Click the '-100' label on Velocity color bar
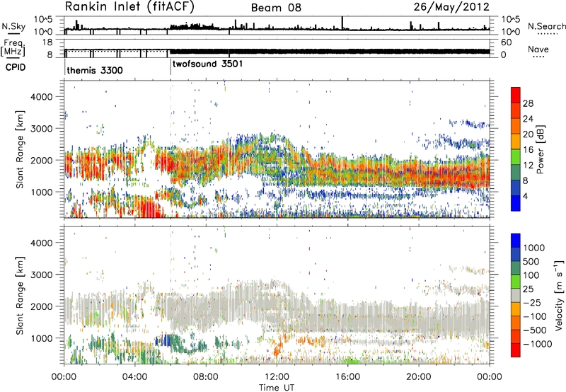The height and width of the screenshot is (392, 566). click(x=535, y=316)
